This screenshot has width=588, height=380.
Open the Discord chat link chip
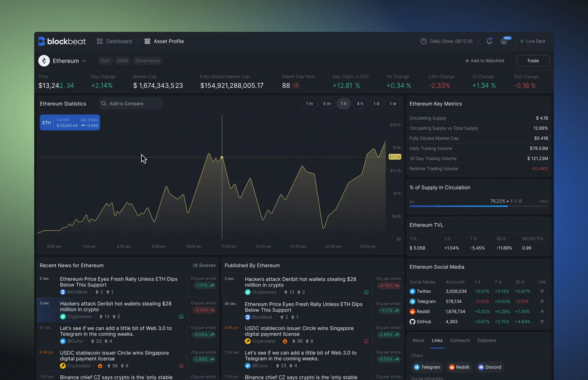click(490, 367)
